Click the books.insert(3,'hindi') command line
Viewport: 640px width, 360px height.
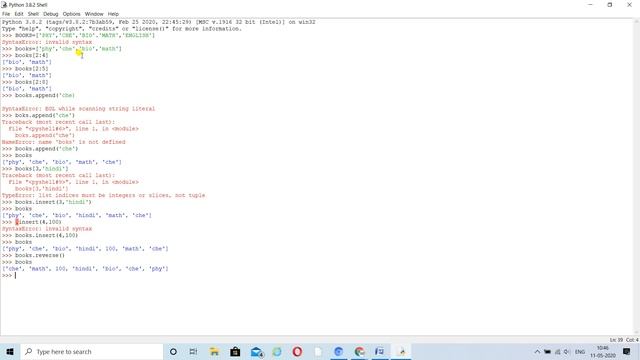[47, 202]
